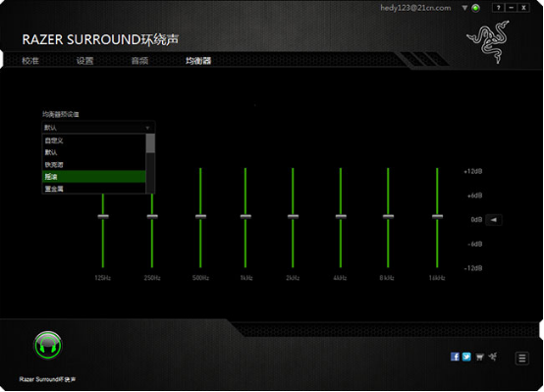Click the 2kHz equalizer slider handle
This screenshot has width=544, height=392.
(294, 216)
